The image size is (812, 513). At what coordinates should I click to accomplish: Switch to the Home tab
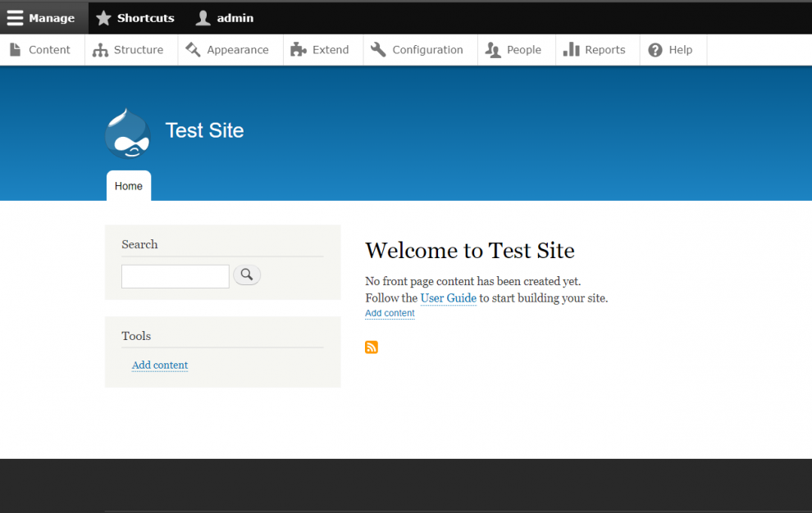pyautogui.click(x=128, y=185)
